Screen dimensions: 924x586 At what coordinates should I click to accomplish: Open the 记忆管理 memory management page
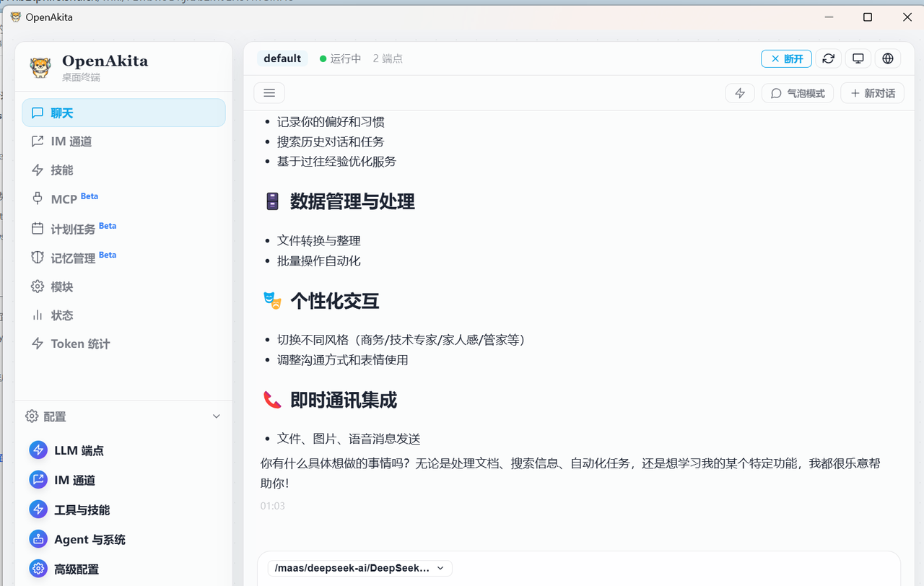123,258
